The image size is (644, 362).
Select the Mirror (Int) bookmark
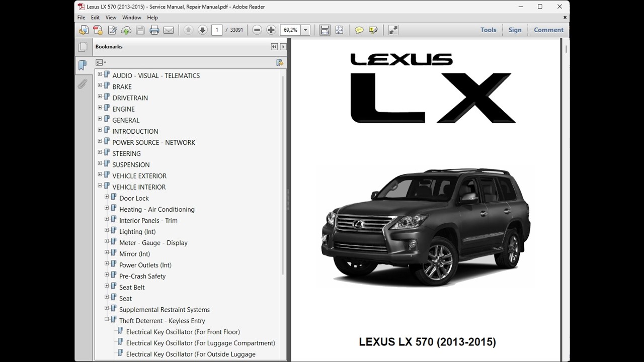134,254
